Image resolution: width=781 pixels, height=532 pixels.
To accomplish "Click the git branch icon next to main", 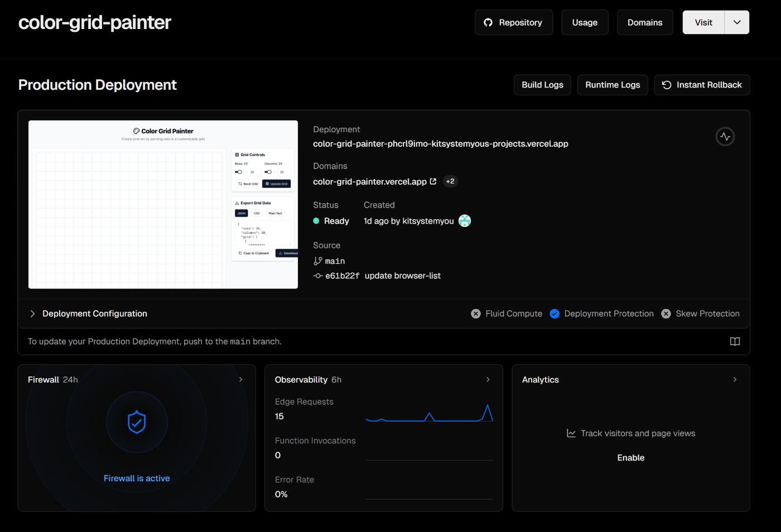I will [318, 261].
